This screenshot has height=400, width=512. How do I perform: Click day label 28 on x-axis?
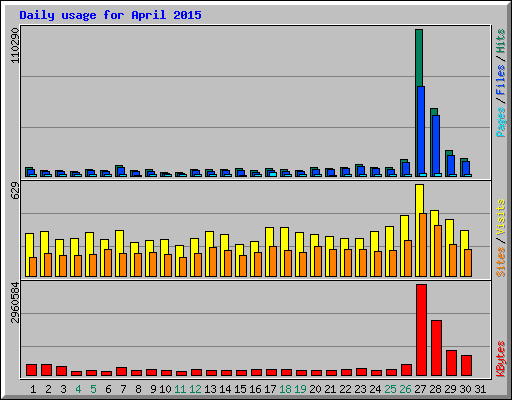click(435, 389)
